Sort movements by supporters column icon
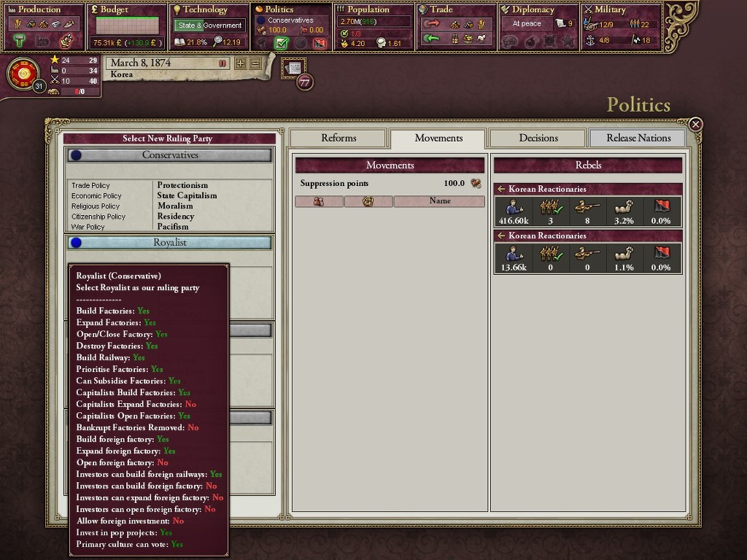 319,201
